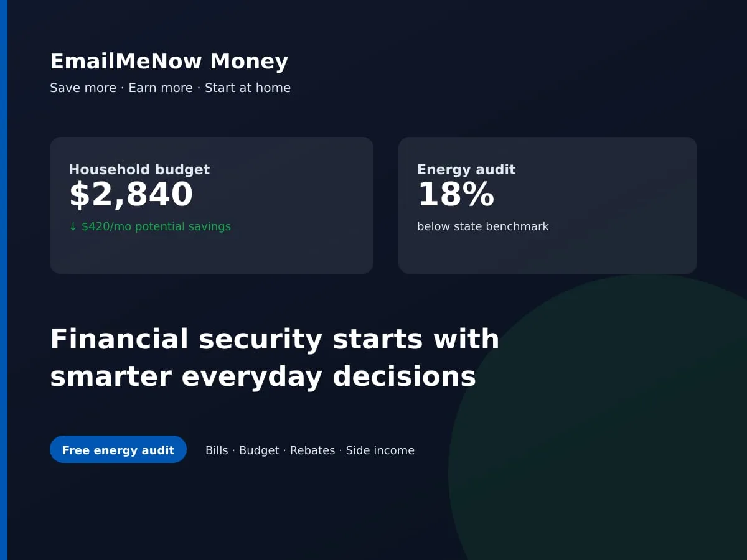Click Start at home in tagline
The width and height of the screenshot is (747, 560).
(x=248, y=88)
